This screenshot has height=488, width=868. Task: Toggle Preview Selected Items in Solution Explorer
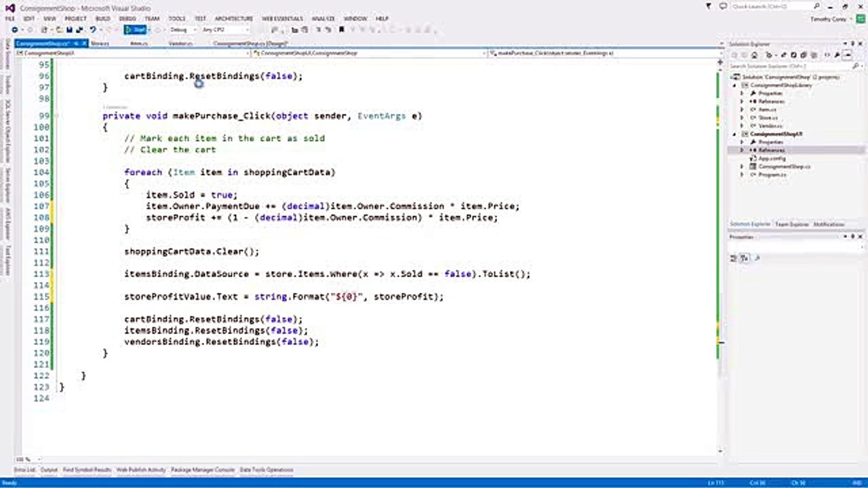click(x=848, y=55)
